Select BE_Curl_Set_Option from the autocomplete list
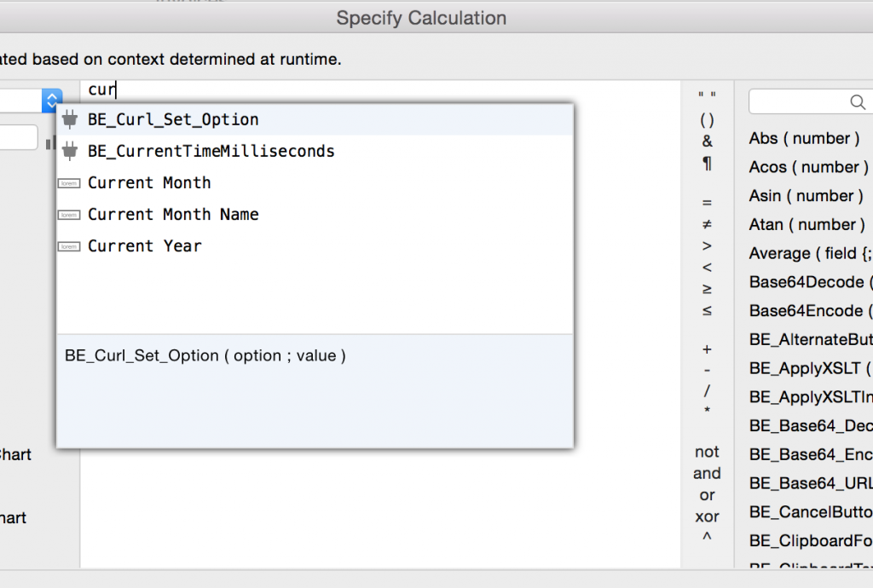This screenshot has width=873, height=588. (173, 120)
